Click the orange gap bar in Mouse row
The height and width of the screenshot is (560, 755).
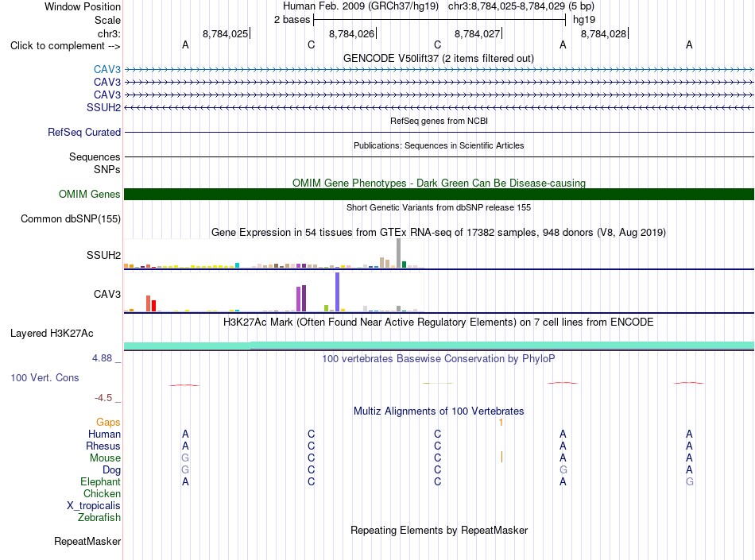pyautogui.click(x=501, y=457)
